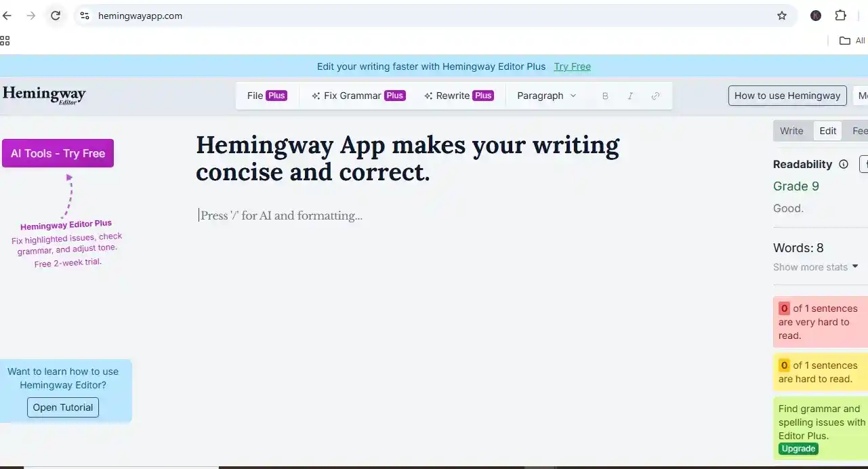Expand the Paragraph style dropdown

(x=547, y=96)
